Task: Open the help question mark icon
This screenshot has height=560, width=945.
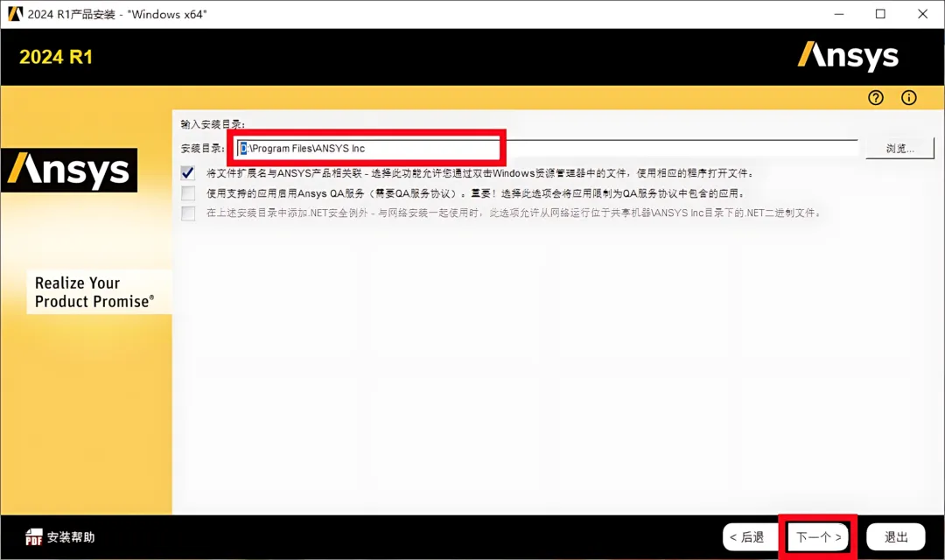Action: (x=876, y=98)
